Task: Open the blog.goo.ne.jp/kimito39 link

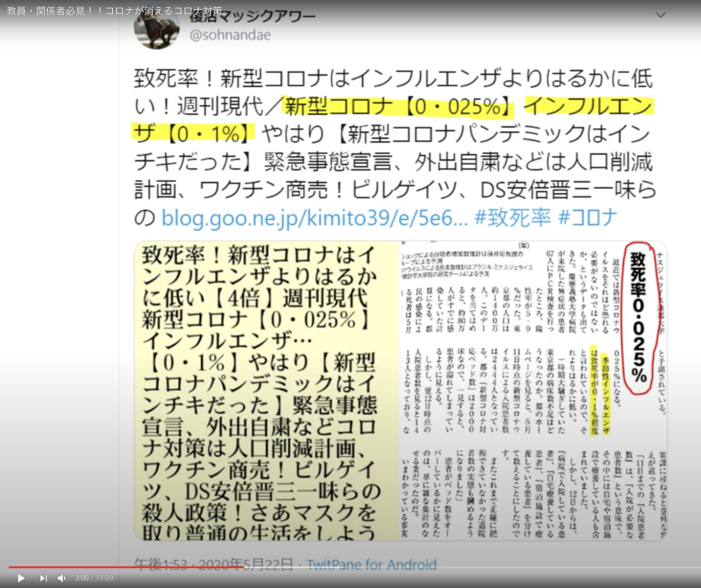Action: click(315, 218)
